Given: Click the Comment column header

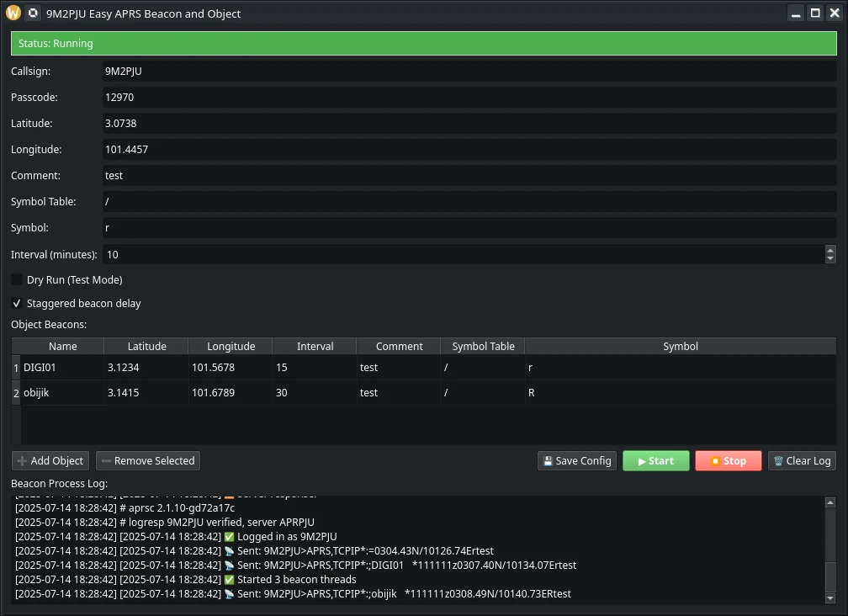Looking at the screenshot, I should (x=399, y=346).
